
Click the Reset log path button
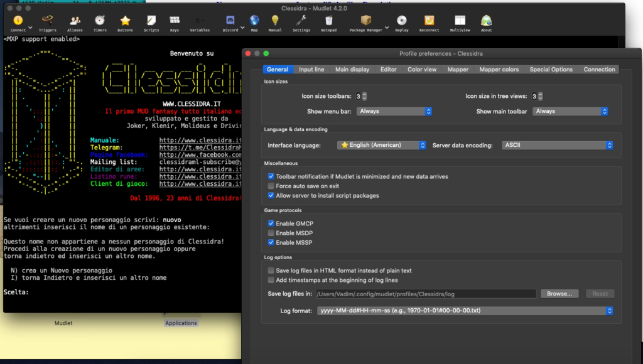point(600,294)
